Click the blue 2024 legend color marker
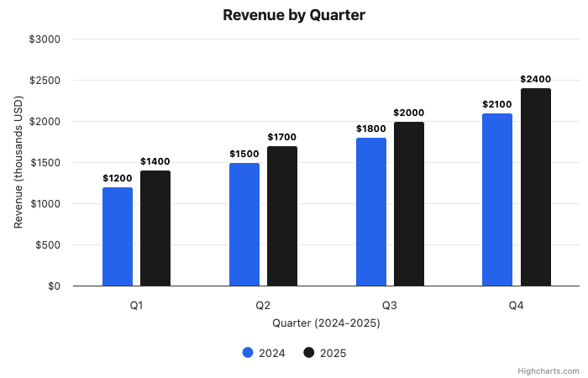The width and height of the screenshot is (588, 378). coord(248,353)
